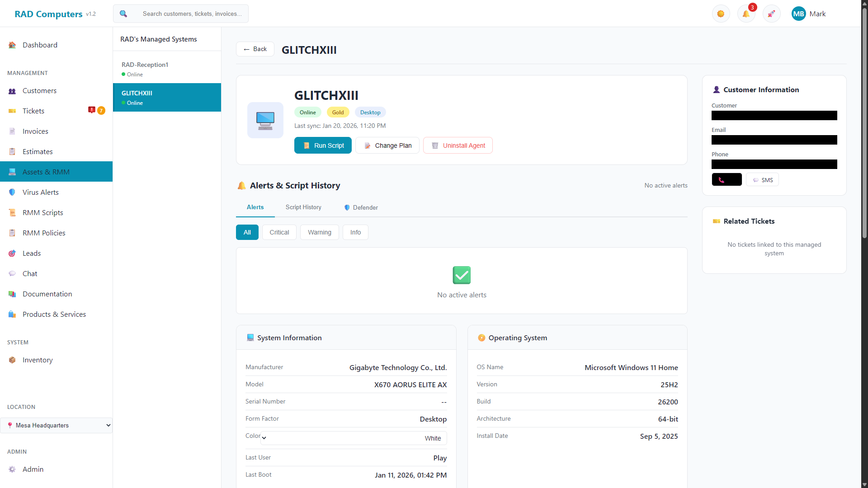The image size is (868, 488).
Task: Switch to the Script History tab
Action: coord(303,207)
